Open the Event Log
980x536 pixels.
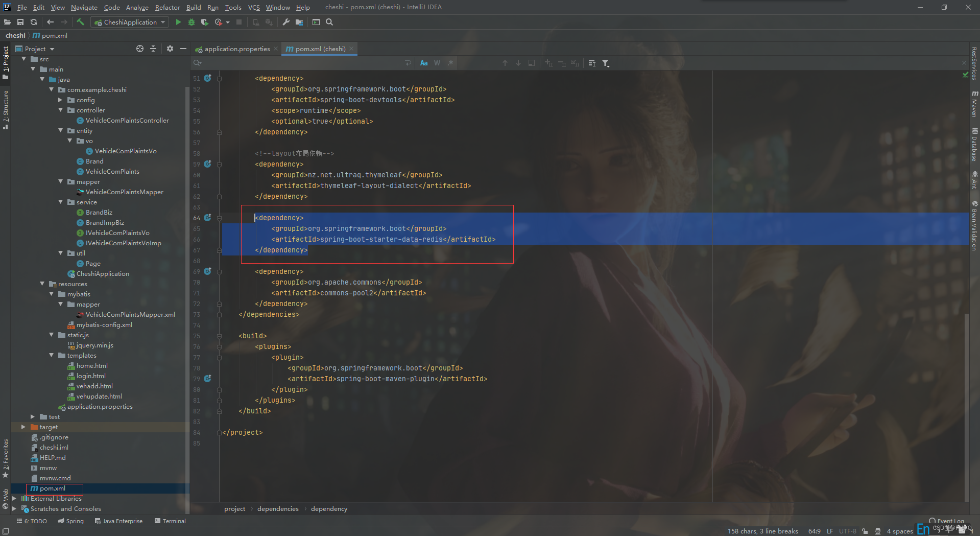(x=946, y=521)
